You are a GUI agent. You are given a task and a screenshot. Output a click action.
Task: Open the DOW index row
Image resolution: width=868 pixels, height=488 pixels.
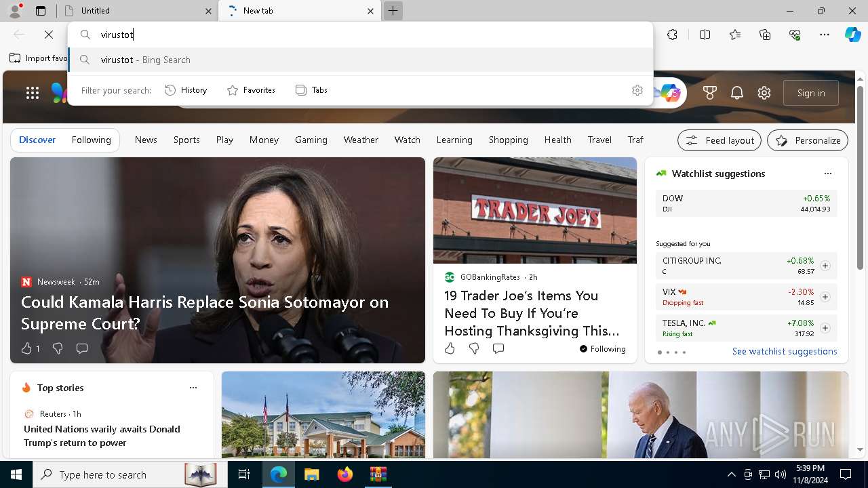pos(746,203)
